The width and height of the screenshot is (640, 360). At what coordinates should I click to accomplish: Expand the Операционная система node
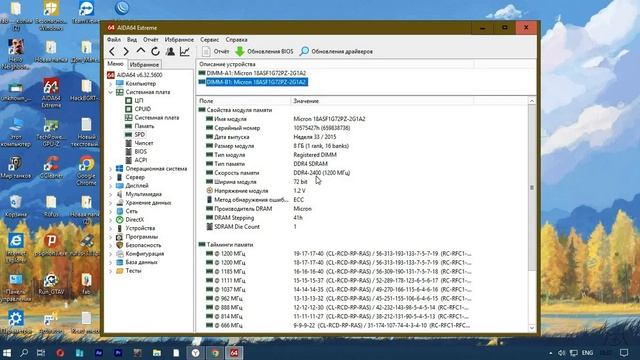click(x=110, y=169)
